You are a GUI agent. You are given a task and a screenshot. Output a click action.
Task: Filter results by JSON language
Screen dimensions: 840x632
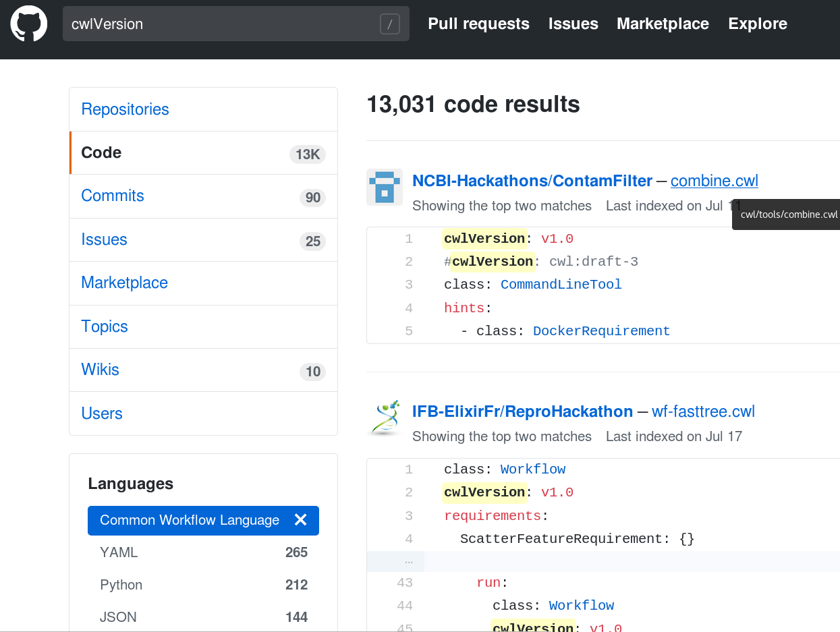point(203,617)
